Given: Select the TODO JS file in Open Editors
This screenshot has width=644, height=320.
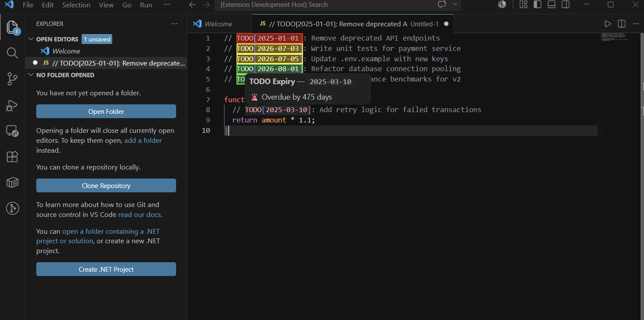Looking at the screenshot, I should click(106, 63).
